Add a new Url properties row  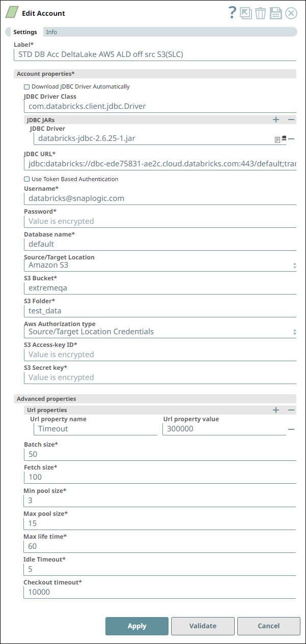click(x=276, y=410)
